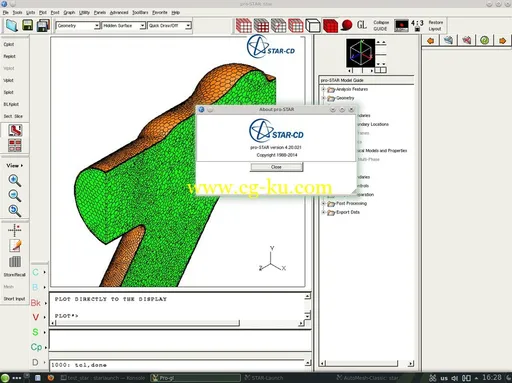Click the 3D axis orientation cube
The width and height of the screenshot is (512, 383).
point(360,53)
